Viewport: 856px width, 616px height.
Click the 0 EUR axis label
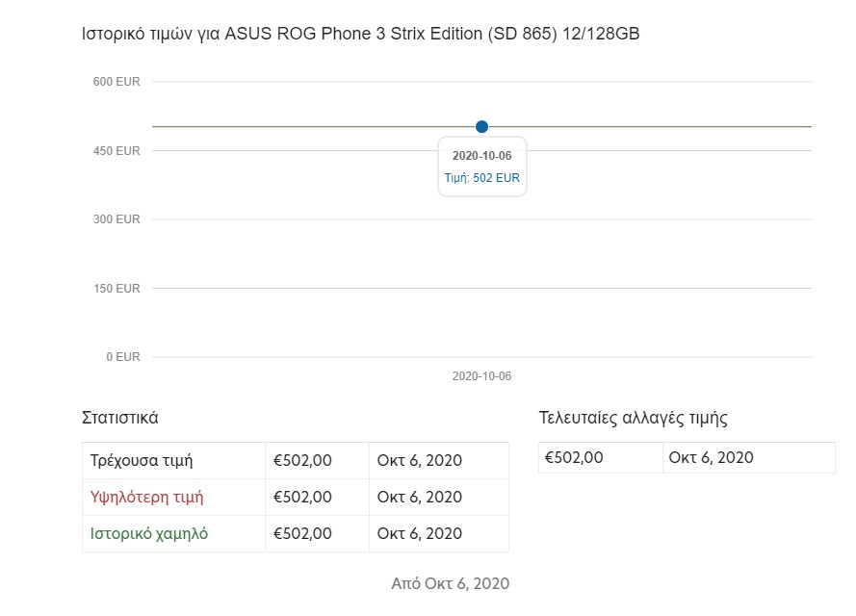tap(123, 357)
